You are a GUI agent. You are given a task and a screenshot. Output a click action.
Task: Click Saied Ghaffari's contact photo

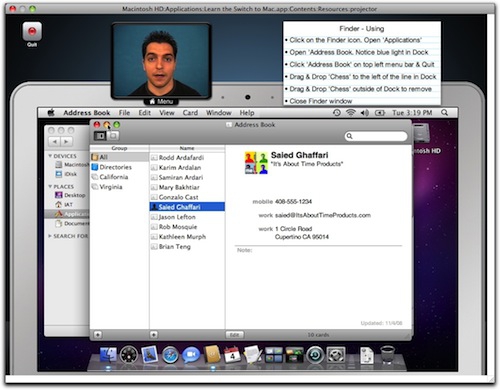pos(256,163)
